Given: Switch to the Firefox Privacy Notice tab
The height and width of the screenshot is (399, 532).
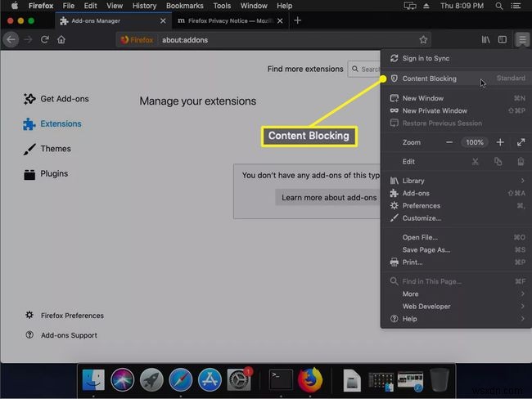Looking at the screenshot, I should [x=231, y=21].
